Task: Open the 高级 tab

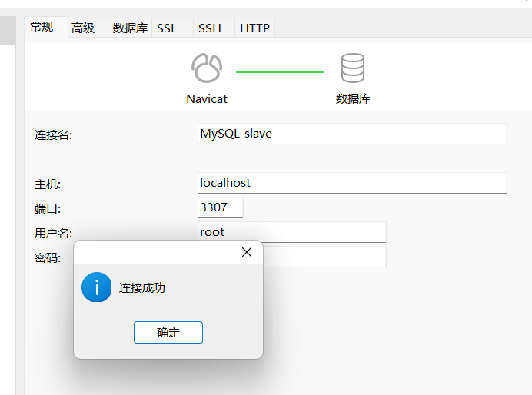Action: pyautogui.click(x=88, y=28)
